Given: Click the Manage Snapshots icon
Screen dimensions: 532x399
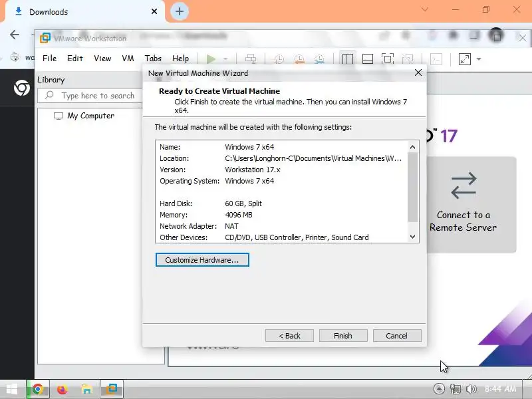Looking at the screenshot, I should click(319, 59).
